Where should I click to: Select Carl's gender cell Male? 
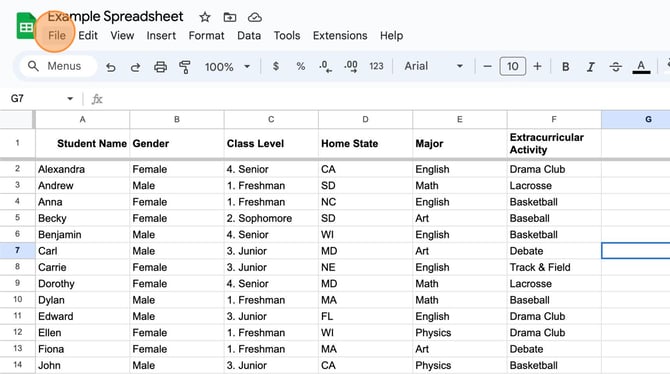pyautogui.click(x=177, y=251)
